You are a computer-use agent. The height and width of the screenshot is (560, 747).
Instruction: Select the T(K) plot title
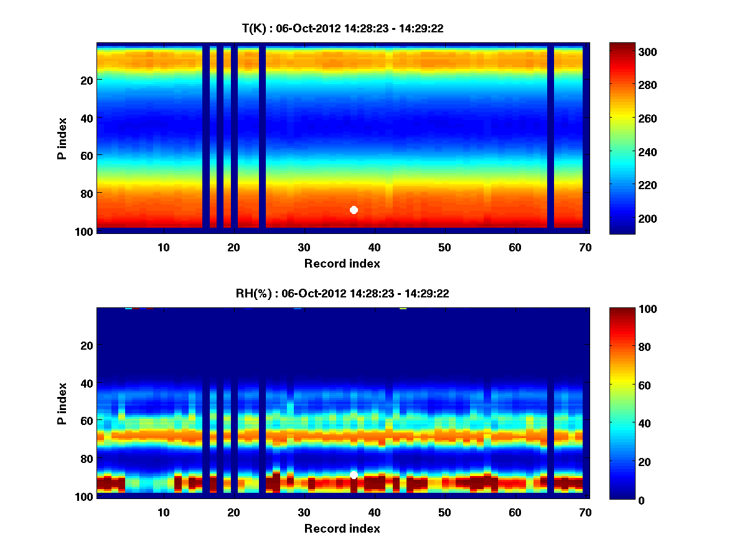pyautogui.click(x=342, y=28)
